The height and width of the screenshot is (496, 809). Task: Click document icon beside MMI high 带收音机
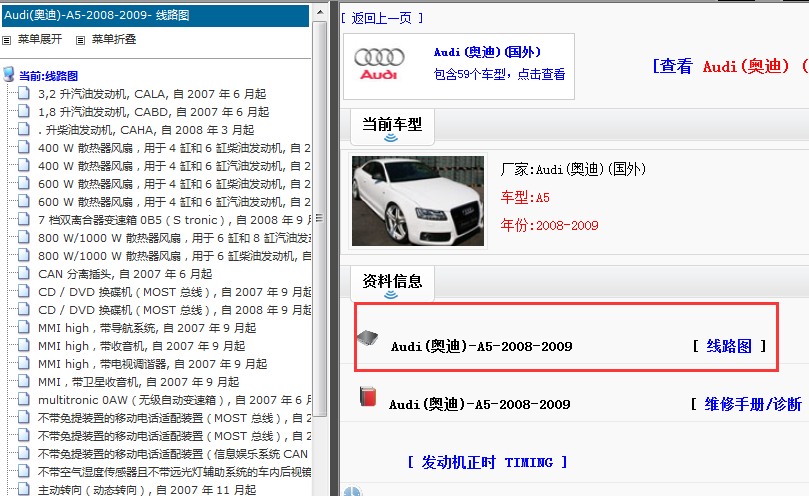point(24,345)
